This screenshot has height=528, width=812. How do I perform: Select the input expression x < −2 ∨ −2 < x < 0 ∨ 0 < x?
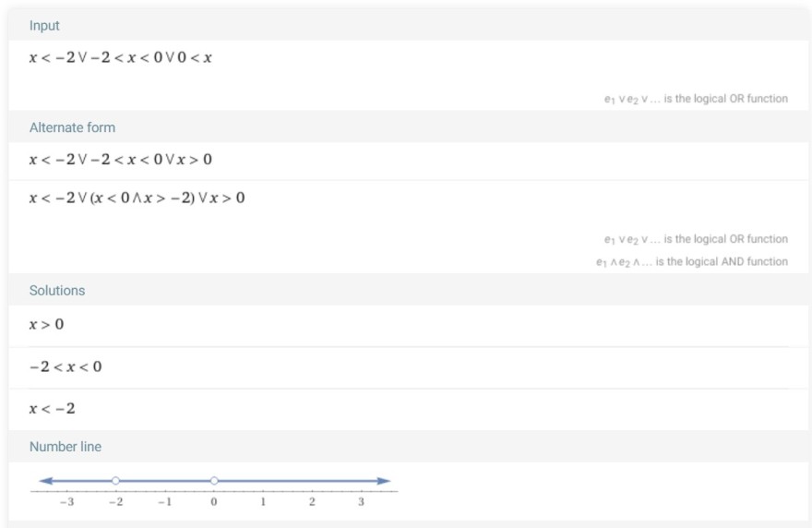point(121,57)
